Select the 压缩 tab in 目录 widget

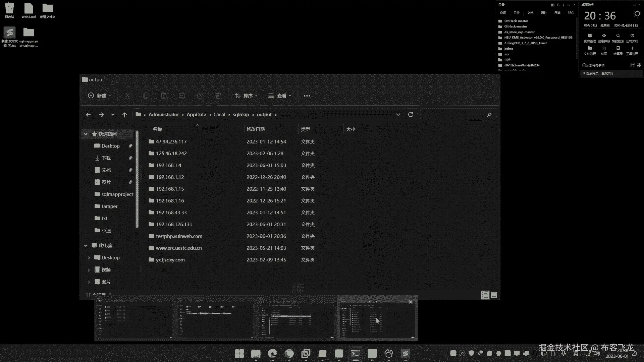click(x=557, y=13)
